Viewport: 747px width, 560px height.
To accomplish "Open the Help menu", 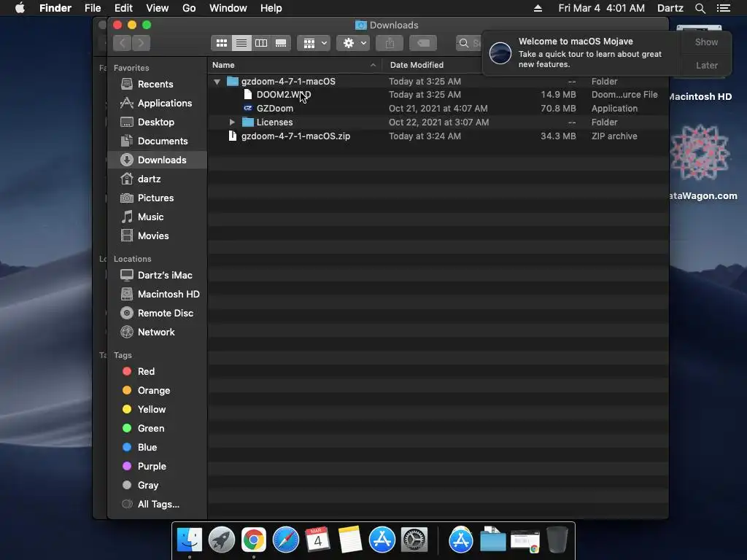I will (x=271, y=8).
